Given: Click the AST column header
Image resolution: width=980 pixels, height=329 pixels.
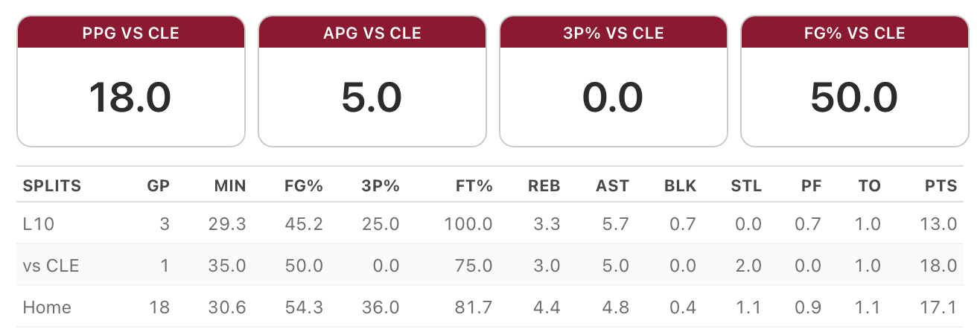Looking at the screenshot, I should tap(612, 186).
